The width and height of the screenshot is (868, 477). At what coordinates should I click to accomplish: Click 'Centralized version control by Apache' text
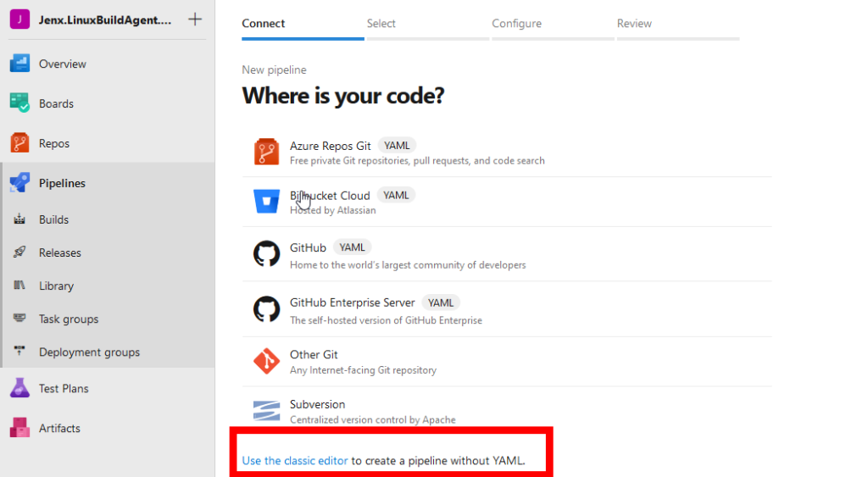coord(373,419)
